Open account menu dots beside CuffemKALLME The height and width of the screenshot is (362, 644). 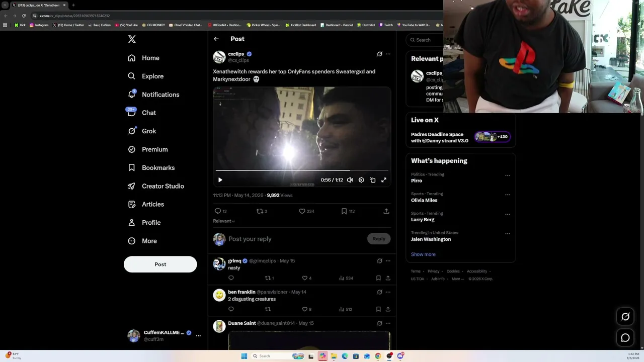pyautogui.click(x=198, y=335)
